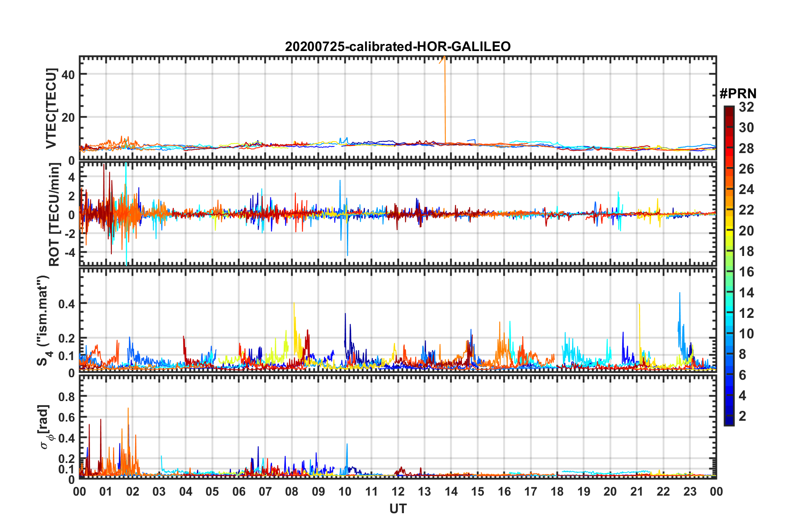Click PRN colorbar tick label 10
Image resolution: width=796 pixels, height=532 pixels.
click(x=746, y=334)
